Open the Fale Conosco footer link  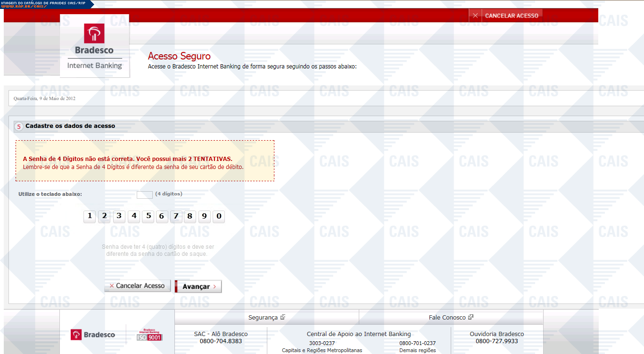[447, 318]
